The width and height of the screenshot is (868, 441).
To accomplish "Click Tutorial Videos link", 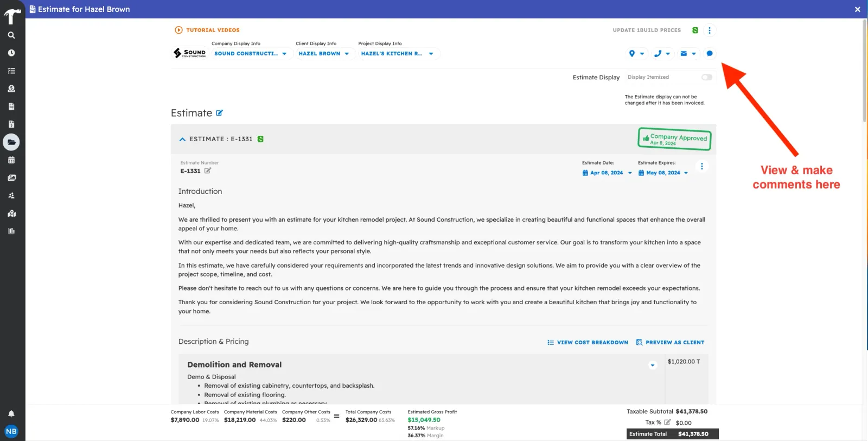I will click(213, 30).
